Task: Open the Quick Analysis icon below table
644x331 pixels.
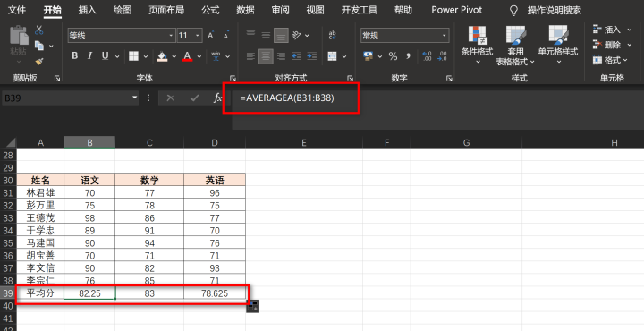Action: 252,306
